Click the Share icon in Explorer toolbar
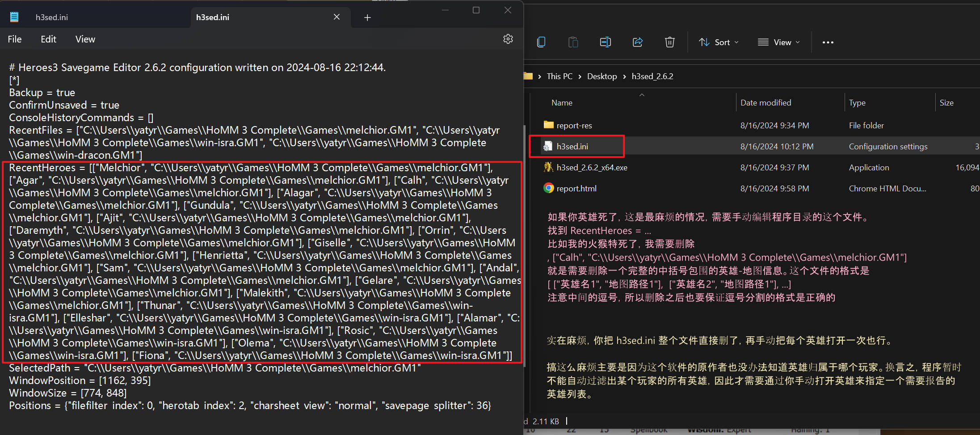 (638, 42)
